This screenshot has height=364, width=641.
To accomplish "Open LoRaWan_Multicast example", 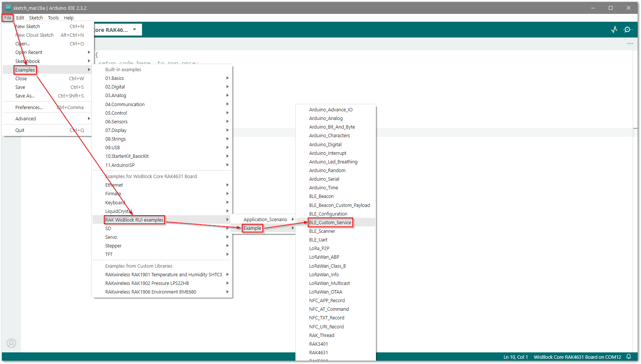I will pyautogui.click(x=336, y=283).
